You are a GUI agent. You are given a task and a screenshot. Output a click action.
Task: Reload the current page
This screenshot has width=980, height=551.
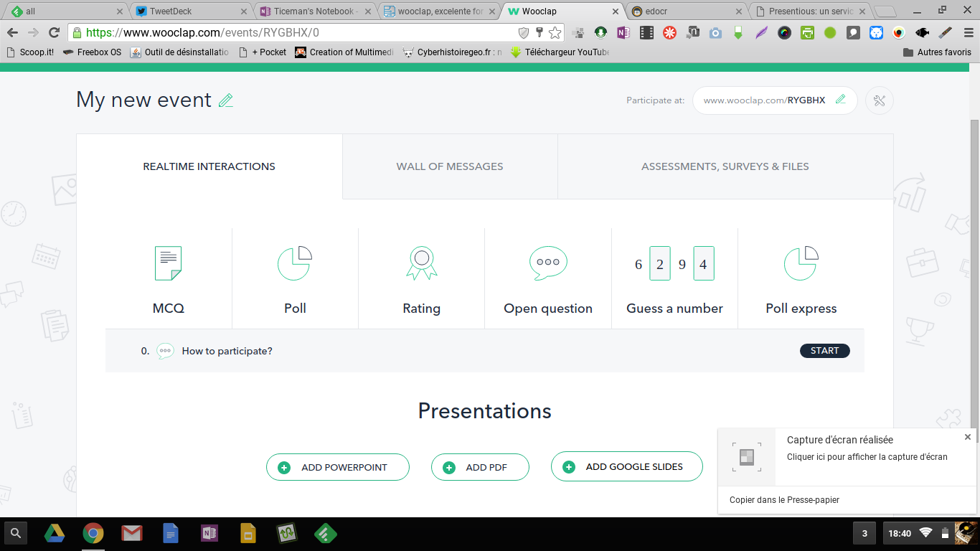54,33
